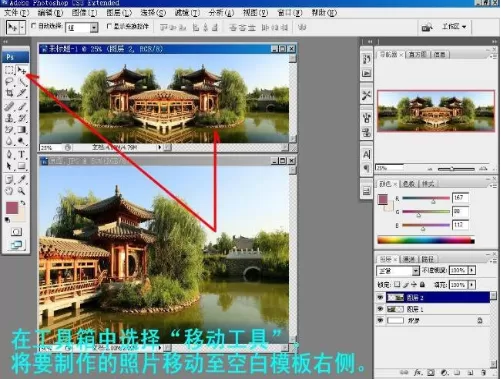
Task: Open the Color panel options menu
Action: click(x=494, y=186)
